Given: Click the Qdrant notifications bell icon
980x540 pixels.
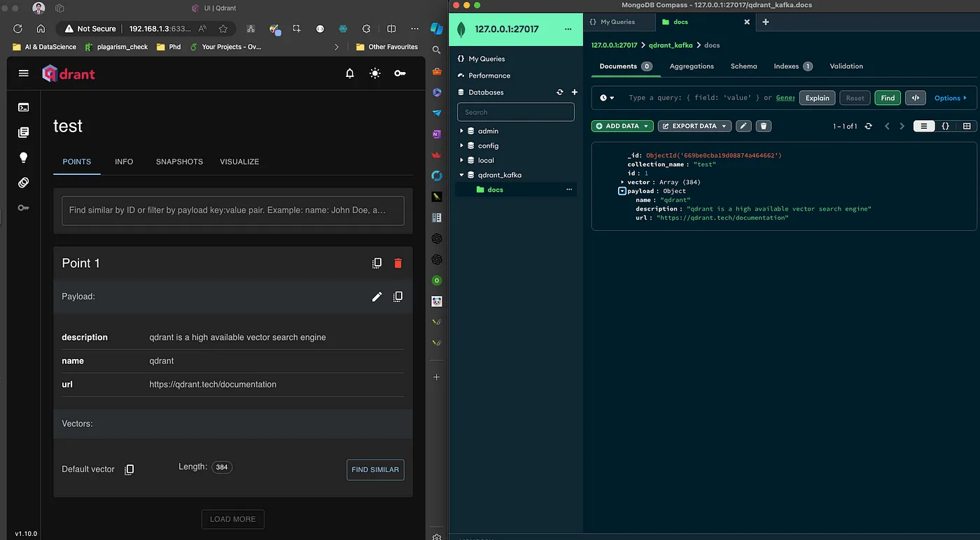Looking at the screenshot, I should coord(350,73).
